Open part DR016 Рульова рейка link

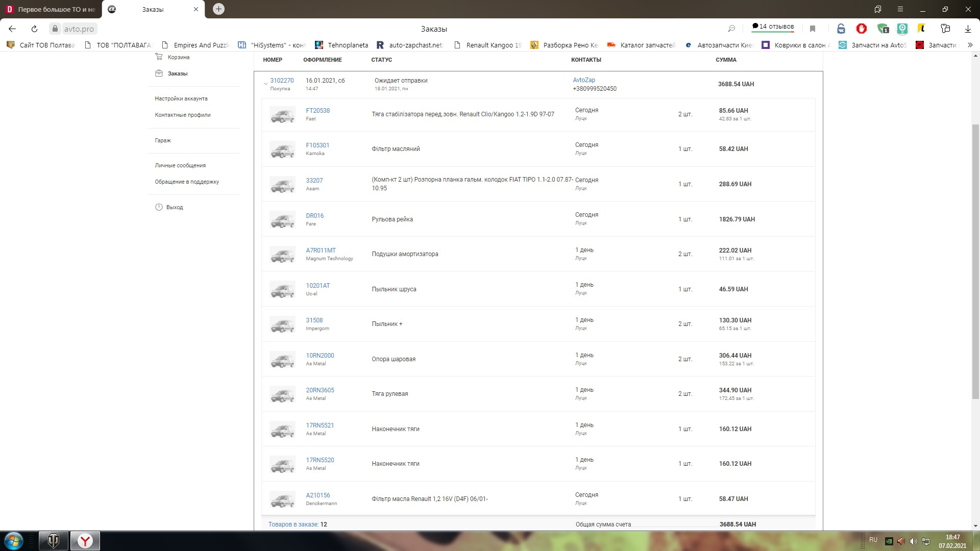click(314, 215)
